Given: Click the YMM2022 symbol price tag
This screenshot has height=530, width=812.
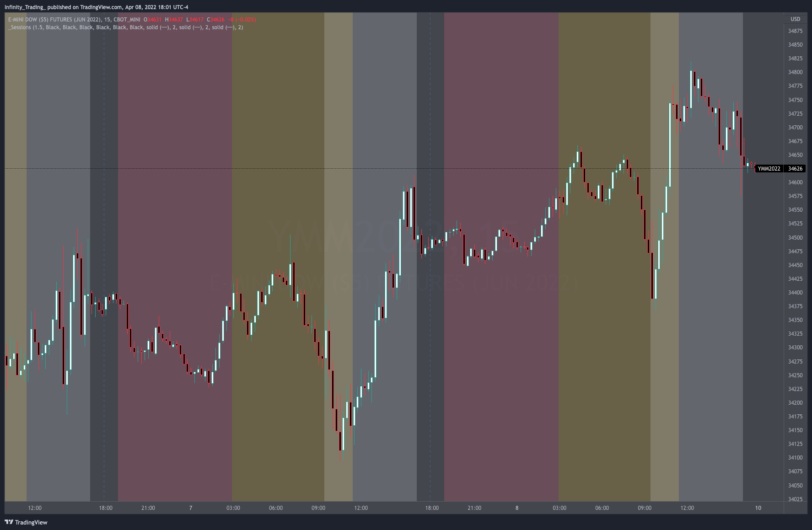Looking at the screenshot, I should tap(769, 169).
